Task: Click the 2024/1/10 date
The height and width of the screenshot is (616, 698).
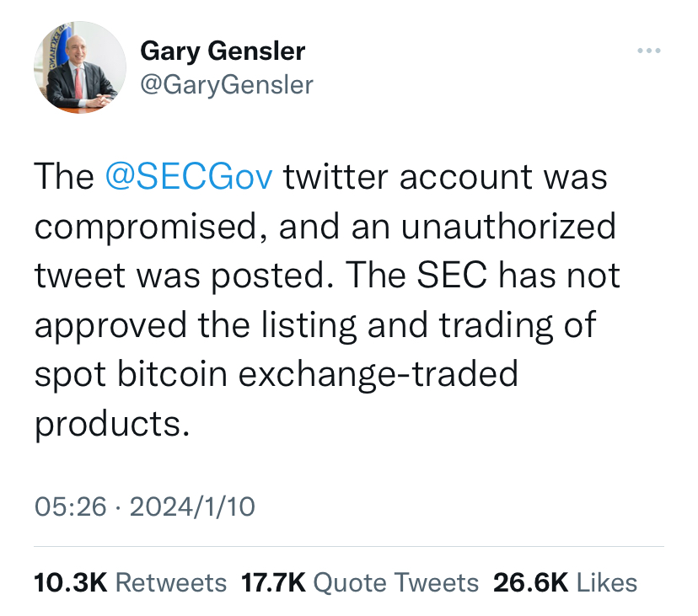Action: coord(193,506)
